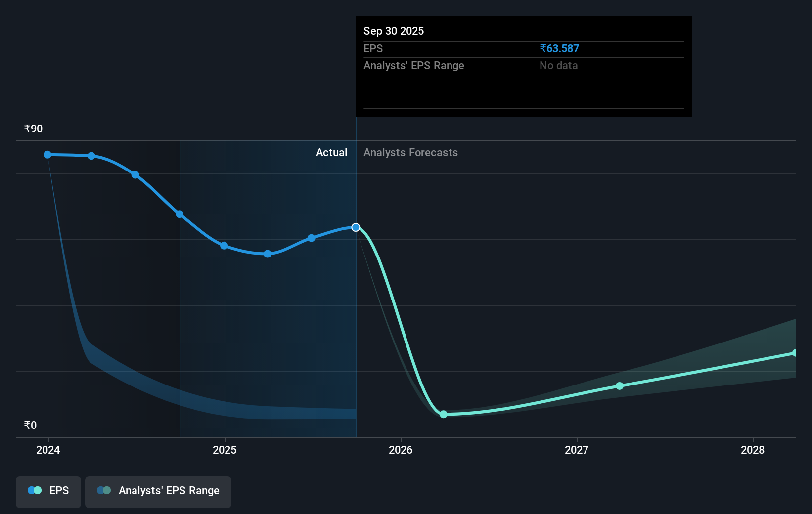The image size is (812, 514).
Task: Click the EPS data point at start of 2025
Action: pyautogui.click(x=224, y=246)
